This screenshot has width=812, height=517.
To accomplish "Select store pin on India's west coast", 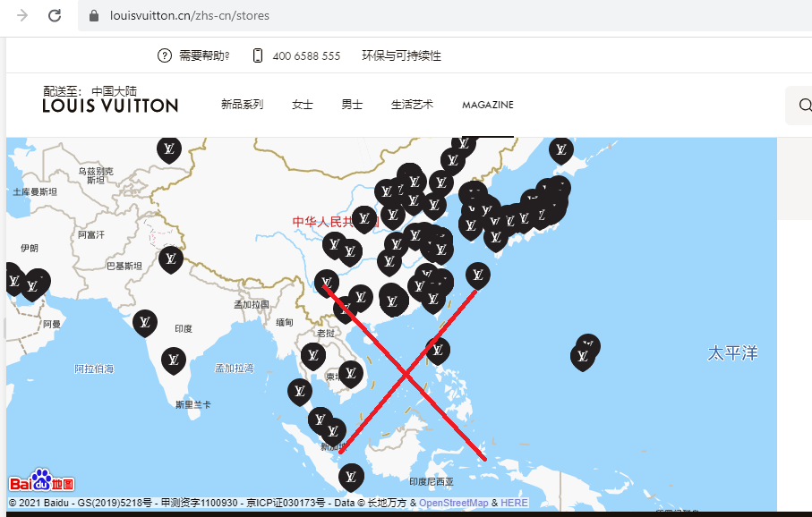I will point(145,322).
